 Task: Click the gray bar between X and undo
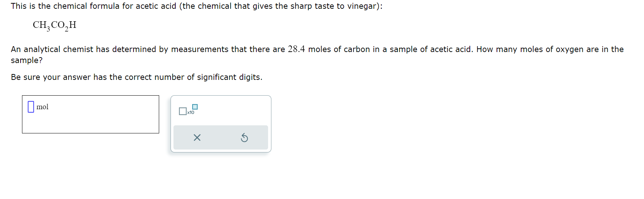[x=221, y=137]
